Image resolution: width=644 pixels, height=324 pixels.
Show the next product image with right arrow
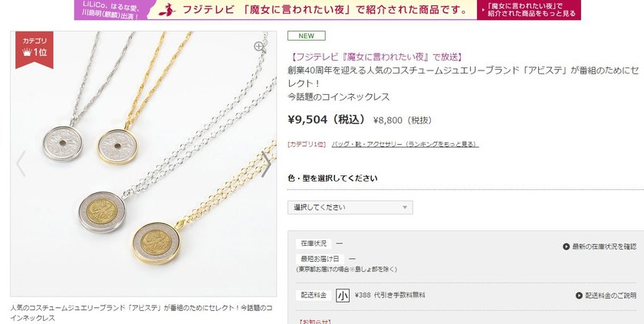[266, 164]
